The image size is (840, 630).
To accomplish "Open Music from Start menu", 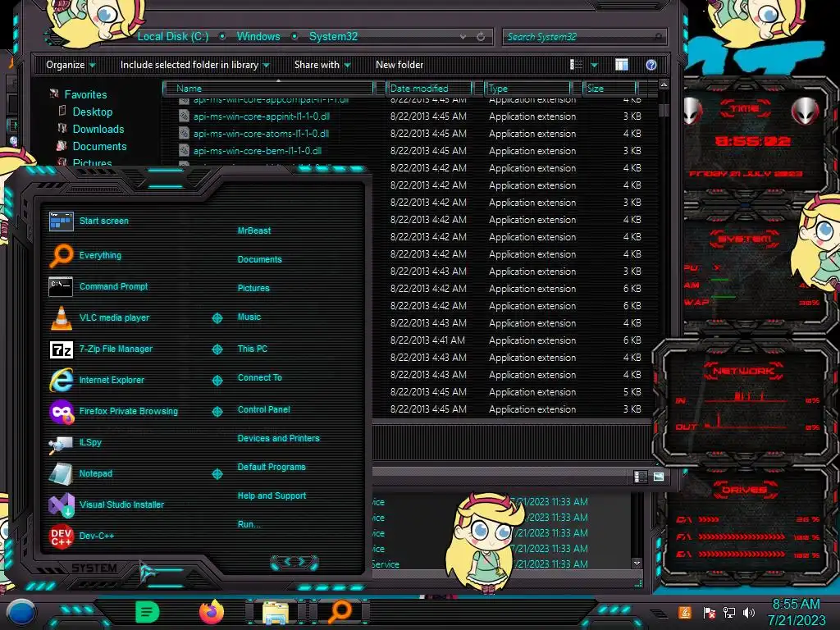I will point(249,317).
